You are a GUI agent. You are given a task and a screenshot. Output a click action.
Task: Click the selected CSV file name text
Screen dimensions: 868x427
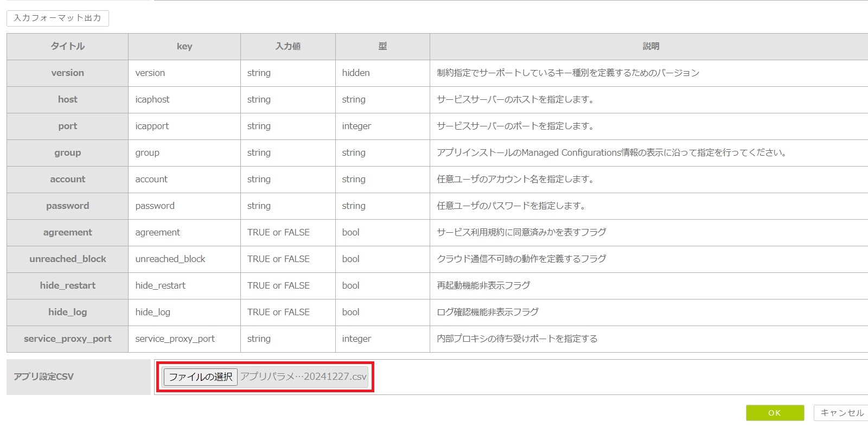(303, 377)
